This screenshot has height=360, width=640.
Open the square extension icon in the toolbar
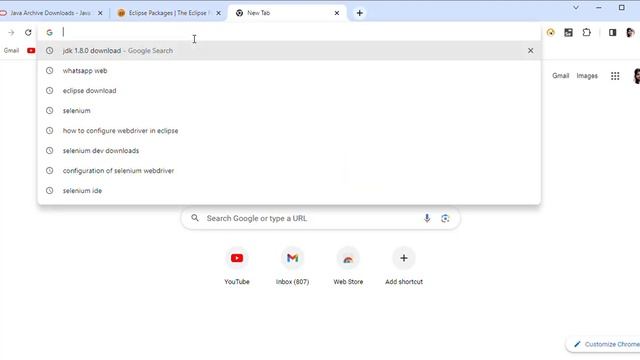568,32
